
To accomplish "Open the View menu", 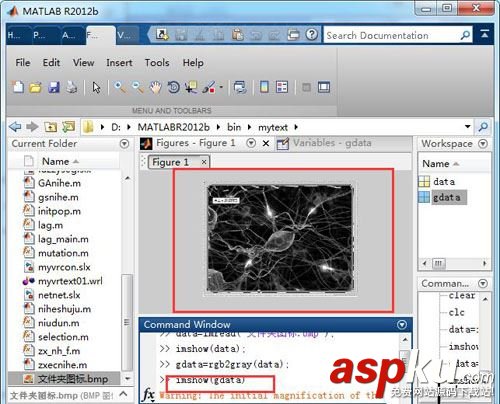I will pyautogui.click(x=83, y=63).
